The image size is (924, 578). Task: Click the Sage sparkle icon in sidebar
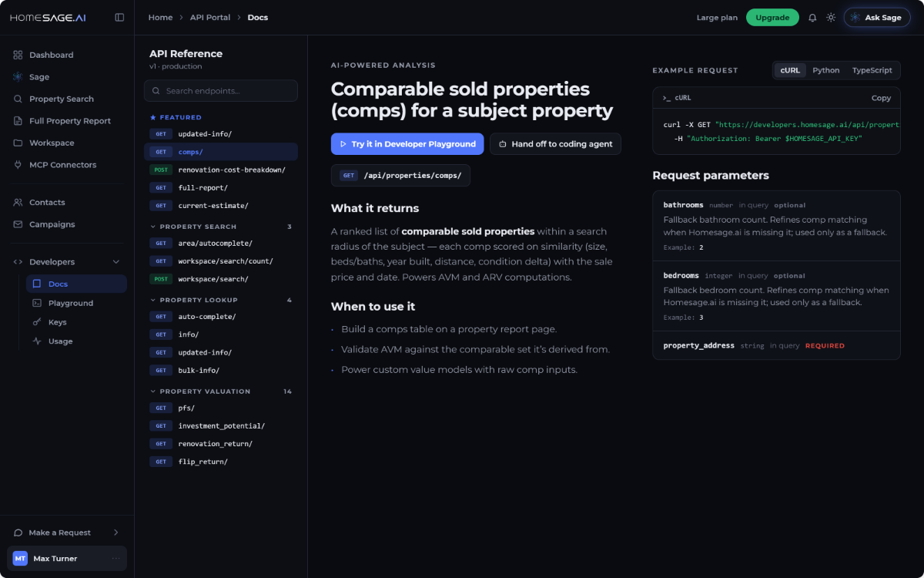pyautogui.click(x=18, y=77)
